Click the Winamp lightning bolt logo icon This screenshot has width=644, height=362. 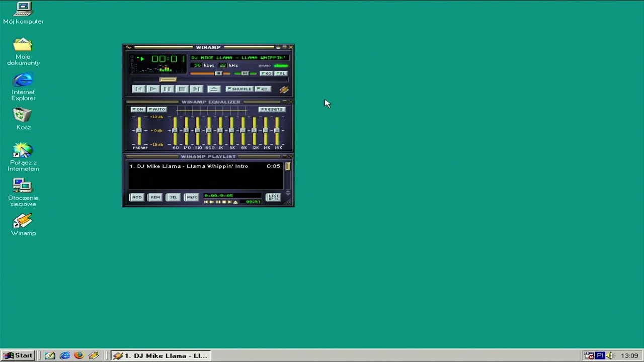point(284,89)
